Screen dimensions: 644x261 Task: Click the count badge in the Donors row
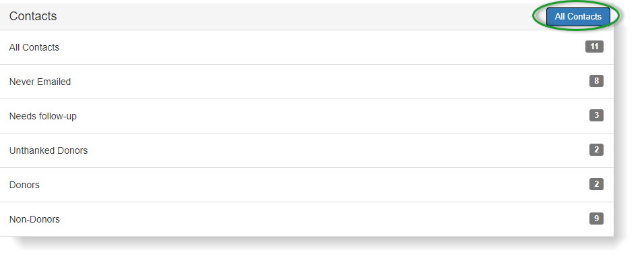(596, 184)
